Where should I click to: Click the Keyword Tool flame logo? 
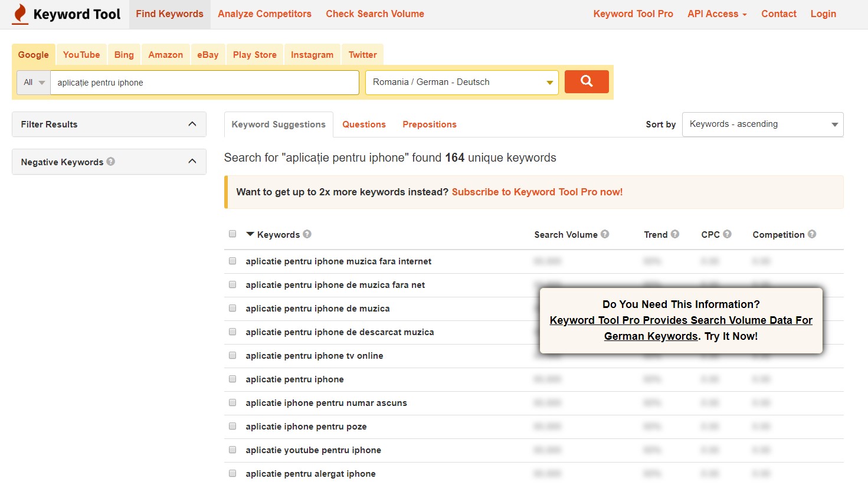coord(20,14)
